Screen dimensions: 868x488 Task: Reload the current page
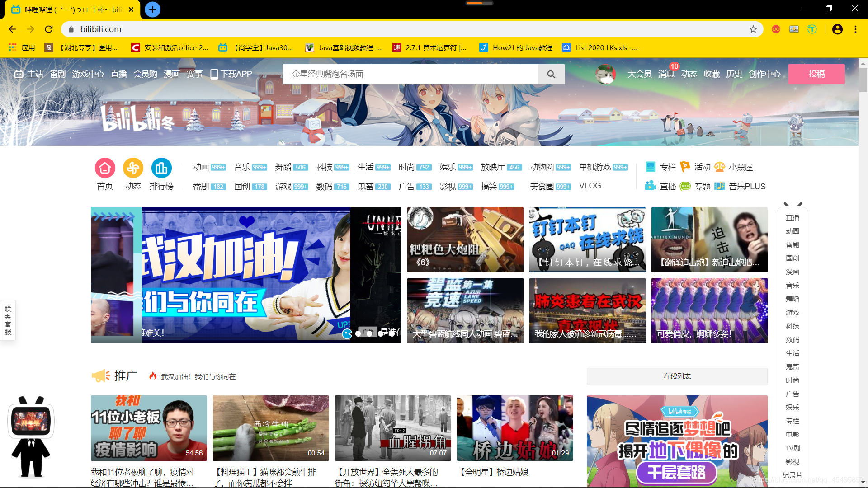(49, 29)
